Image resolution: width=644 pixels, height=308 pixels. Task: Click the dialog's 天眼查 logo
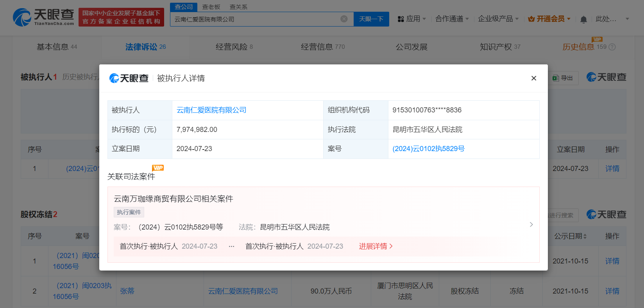pyautogui.click(x=129, y=78)
